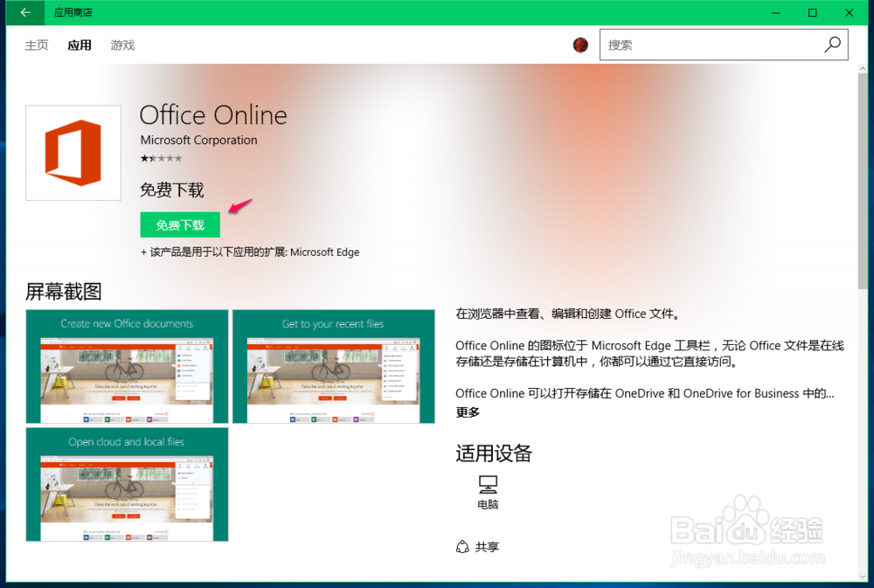
Task: Click the 免费下载 price label
Action: [x=171, y=190]
